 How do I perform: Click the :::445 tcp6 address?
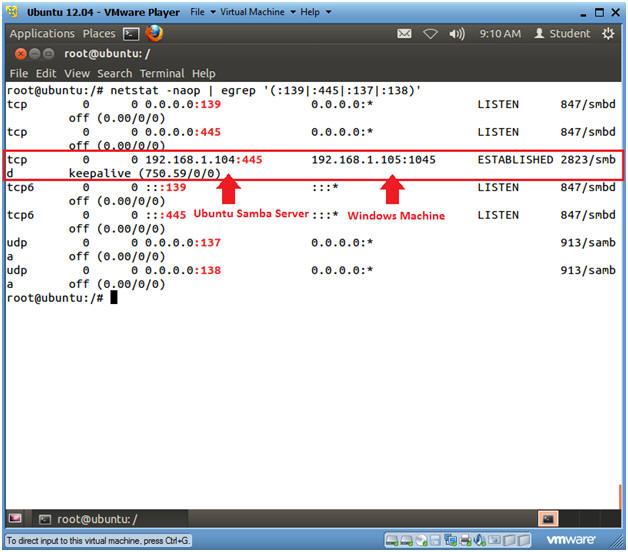click(x=165, y=215)
